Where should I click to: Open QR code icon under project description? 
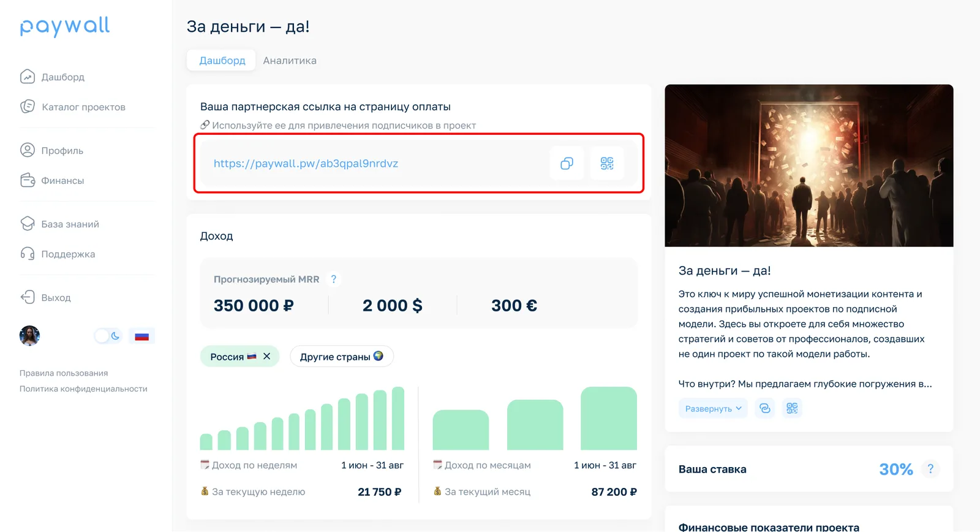pos(792,408)
